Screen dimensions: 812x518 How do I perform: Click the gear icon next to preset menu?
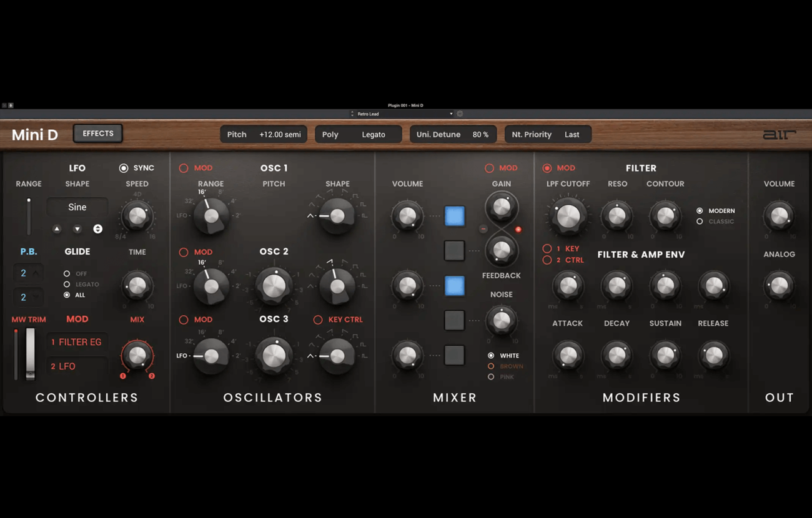click(460, 114)
